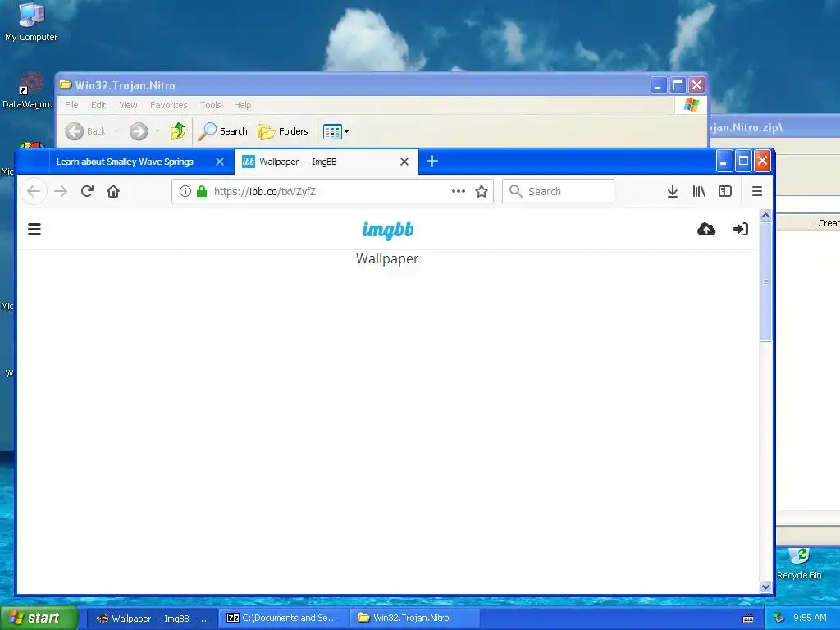This screenshot has height=630, width=840.
Task: Click the Firefox forward arrow
Action: click(x=61, y=191)
